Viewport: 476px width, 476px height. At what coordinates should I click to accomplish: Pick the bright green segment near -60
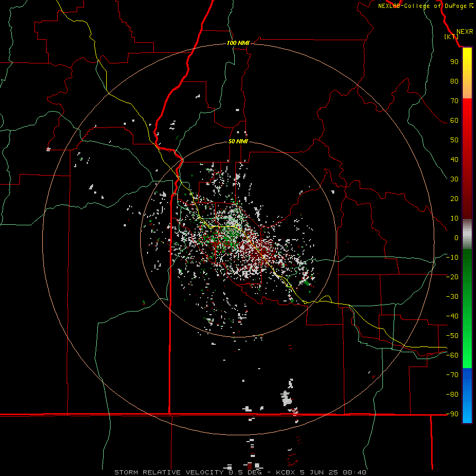pyautogui.click(x=467, y=358)
